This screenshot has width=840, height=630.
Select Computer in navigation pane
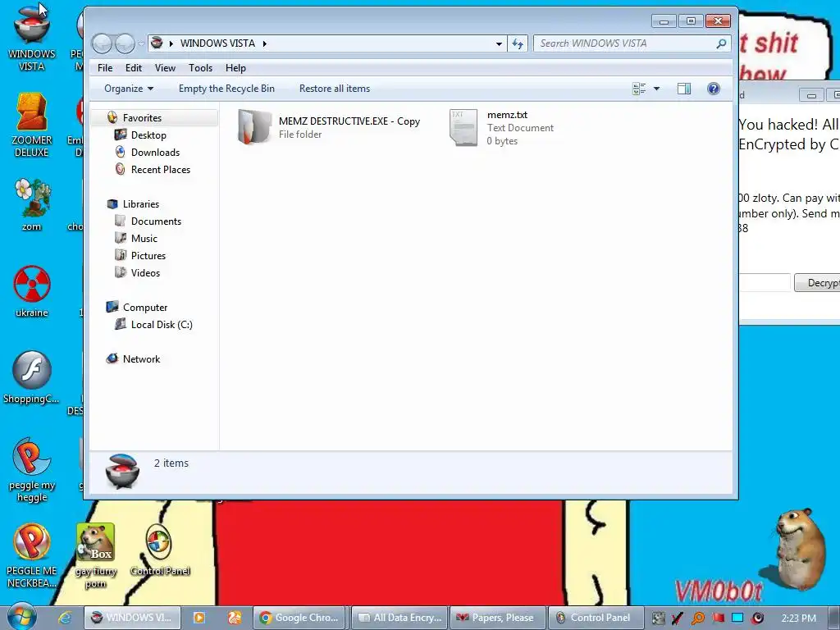click(x=145, y=308)
